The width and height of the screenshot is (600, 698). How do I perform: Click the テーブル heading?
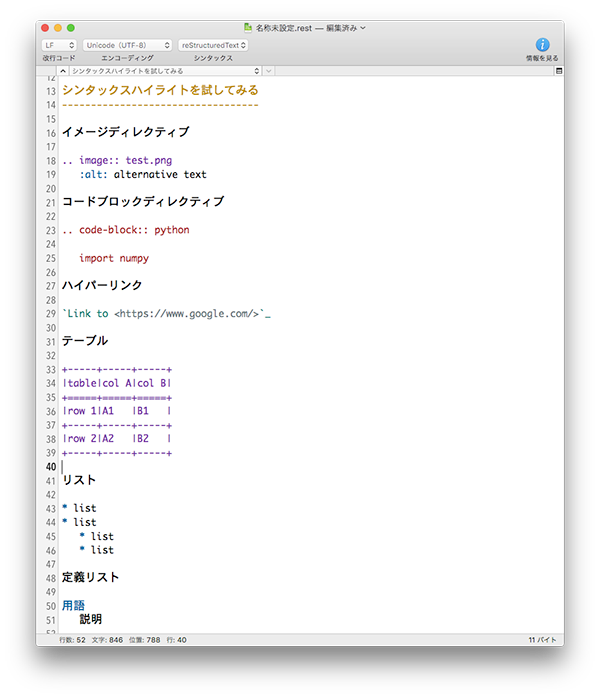tap(85, 341)
